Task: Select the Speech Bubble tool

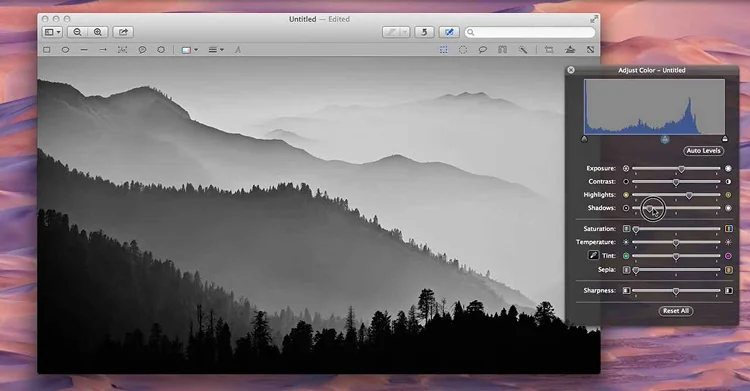Action: point(142,50)
